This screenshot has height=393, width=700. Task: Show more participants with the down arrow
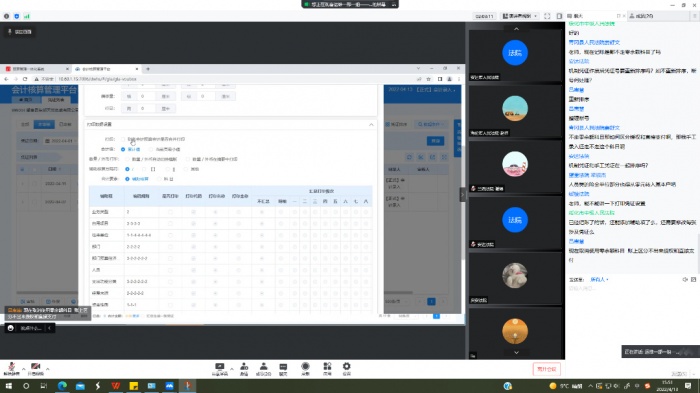point(516,352)
